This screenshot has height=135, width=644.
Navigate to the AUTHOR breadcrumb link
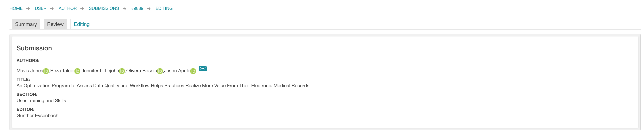[68, 9]
